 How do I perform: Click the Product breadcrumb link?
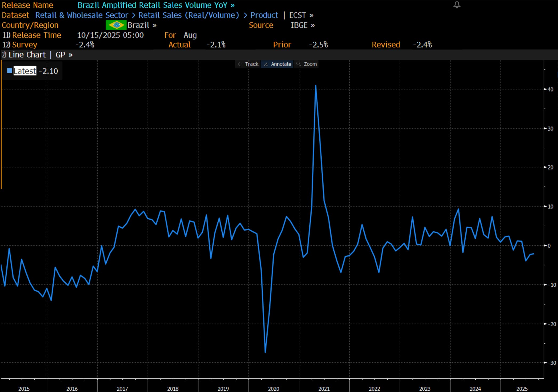(x=264, y=15)
